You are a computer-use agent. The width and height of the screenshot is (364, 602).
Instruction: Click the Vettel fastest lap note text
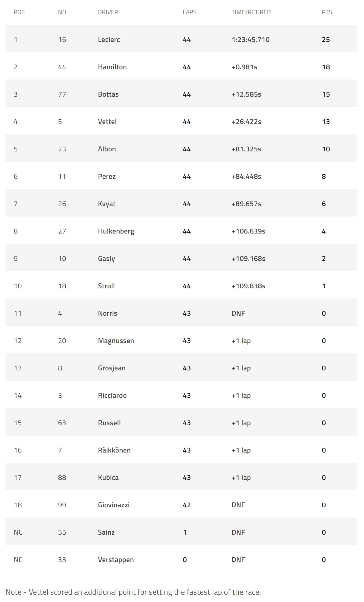[x=133, y=592]
